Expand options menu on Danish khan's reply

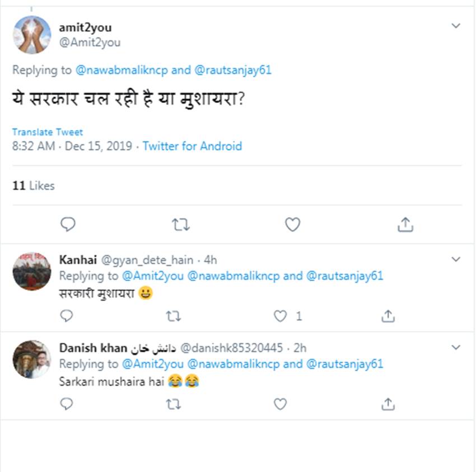[x=456, y=347]
